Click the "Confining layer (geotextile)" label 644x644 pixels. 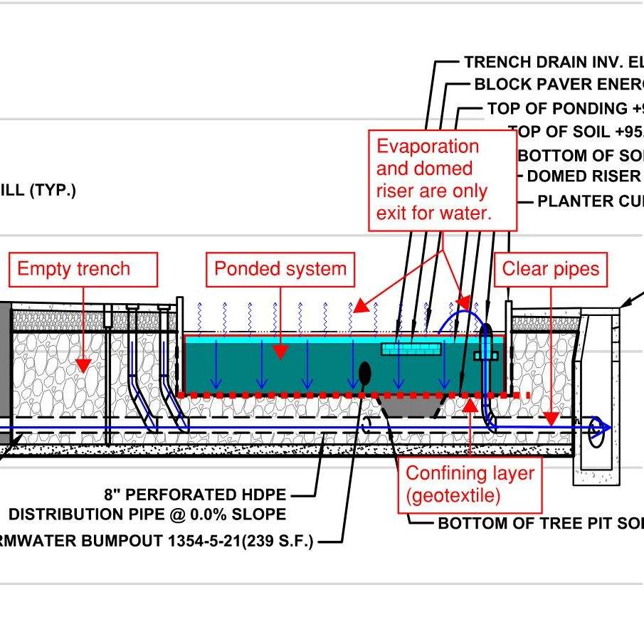[470, 484]
